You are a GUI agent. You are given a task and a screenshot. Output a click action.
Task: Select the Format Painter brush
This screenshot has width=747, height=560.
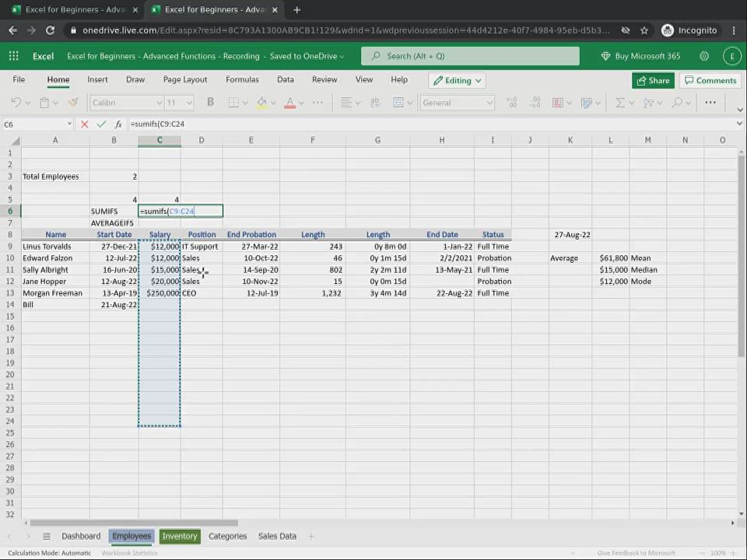pos(73,103)
